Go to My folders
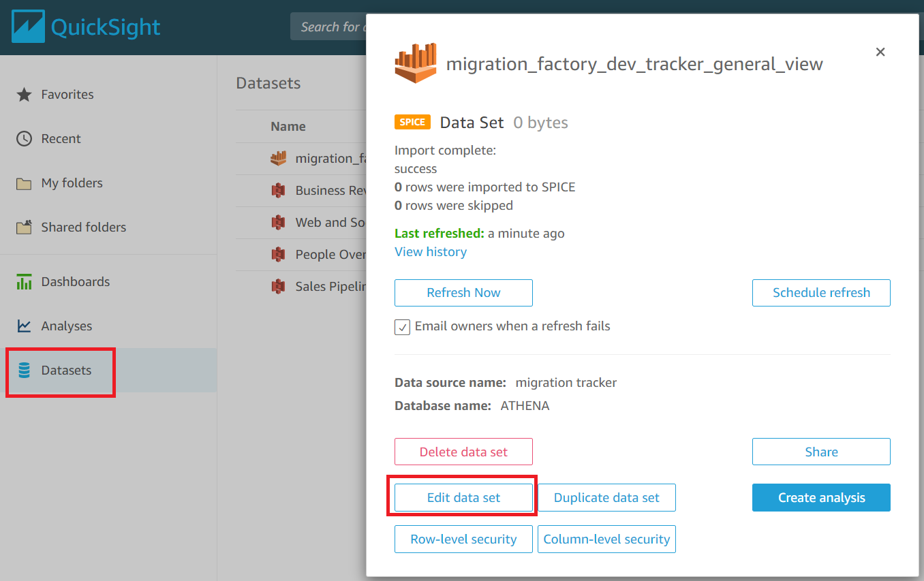Screen dimensions: 924x581 pos(72,183)
